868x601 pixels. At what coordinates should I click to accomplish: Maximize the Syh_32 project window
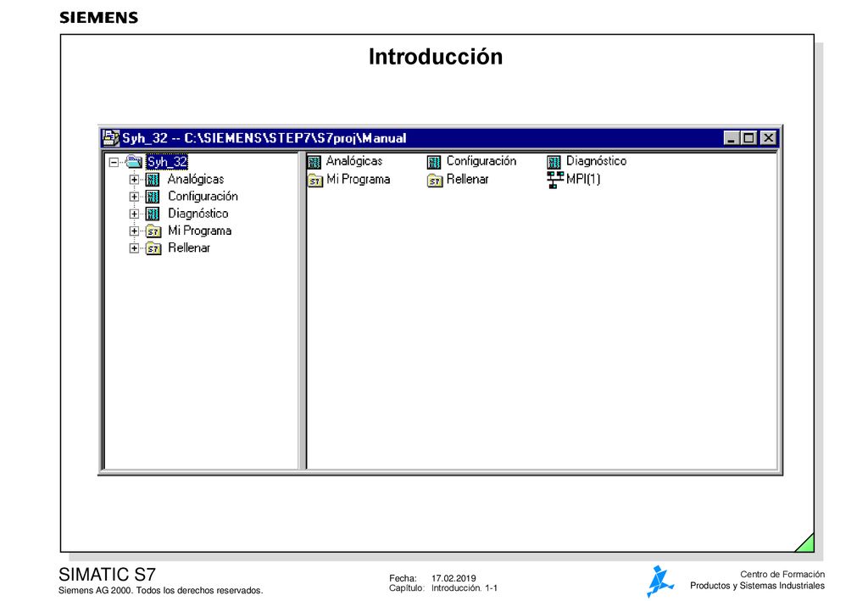(x=748, y=138)
